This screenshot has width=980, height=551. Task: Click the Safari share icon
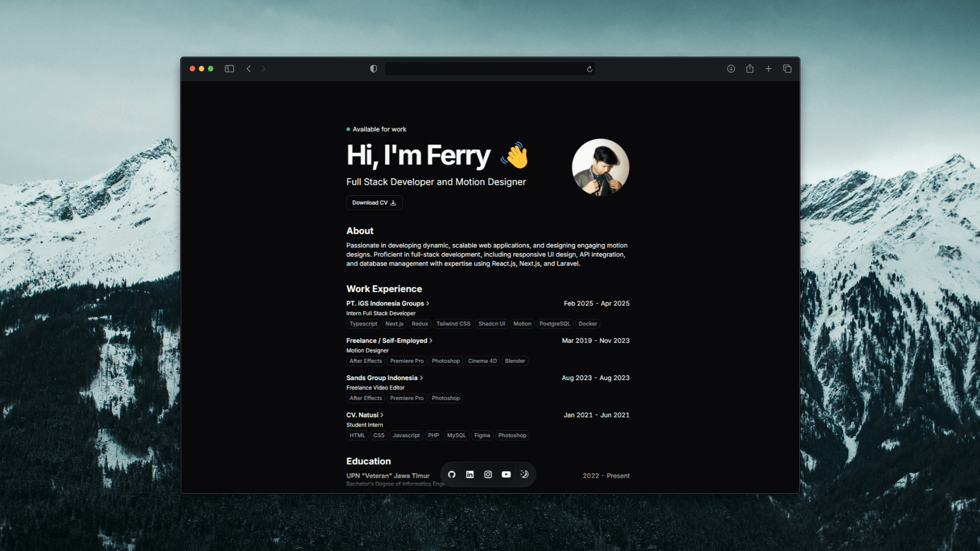[x=750, y=68]
